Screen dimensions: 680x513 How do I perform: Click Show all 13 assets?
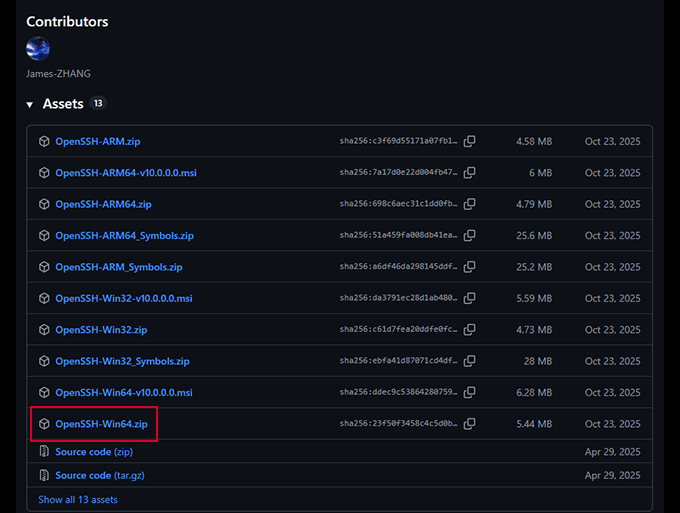[x=78, y=500]
